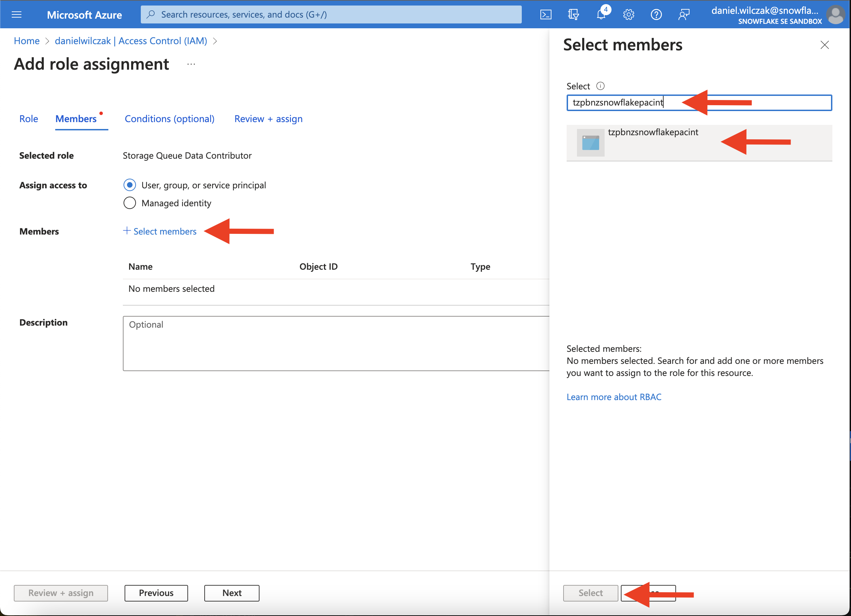Open Learn more about RBAC link
This screenshot has height=616, width=851.
[x=614, y=397]
